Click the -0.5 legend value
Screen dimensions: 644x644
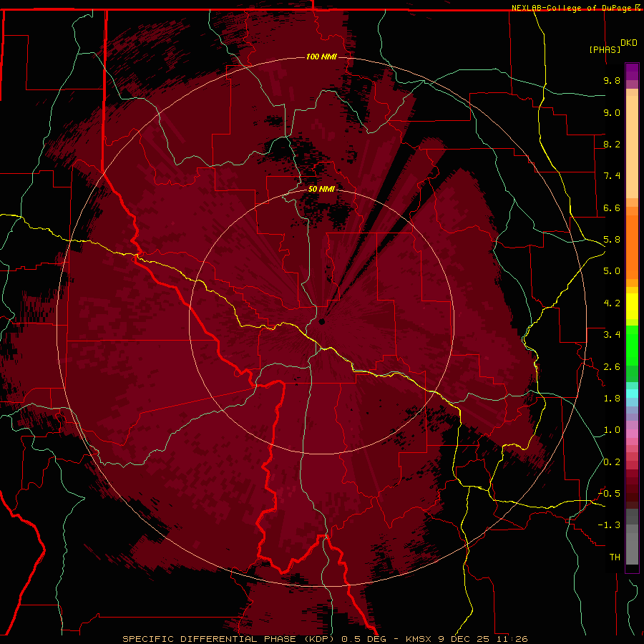(609, 494)
